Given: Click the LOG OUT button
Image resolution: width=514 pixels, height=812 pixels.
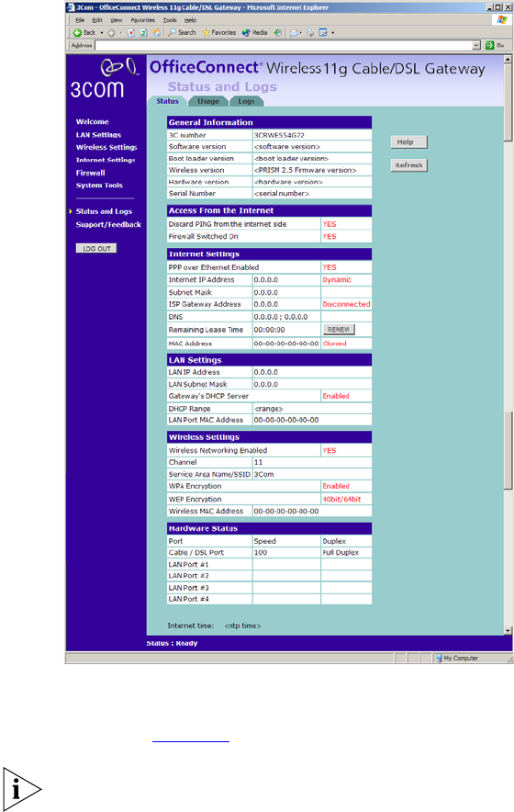Looking at the screenshot, I should (x=96, y=249).
